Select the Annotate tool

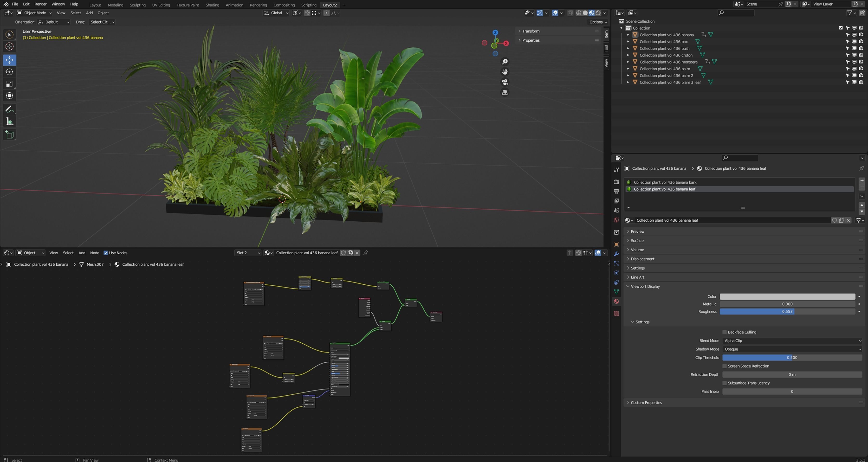click(9, 109)
